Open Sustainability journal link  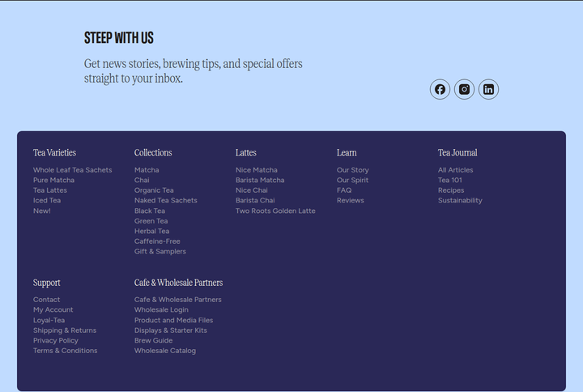460,201
